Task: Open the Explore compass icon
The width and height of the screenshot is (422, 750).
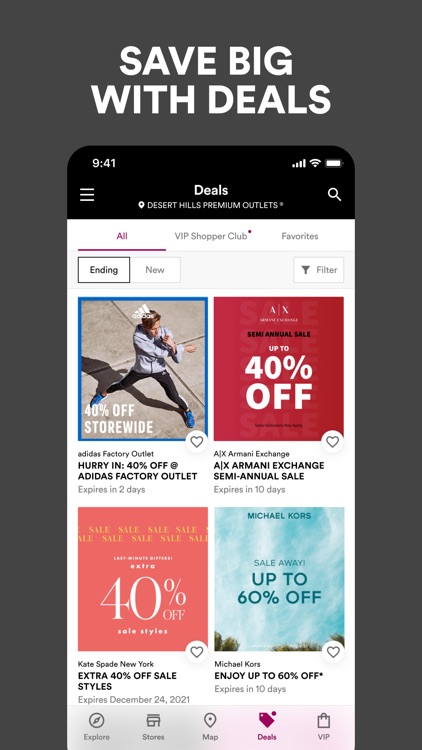Action: [97, 720]
